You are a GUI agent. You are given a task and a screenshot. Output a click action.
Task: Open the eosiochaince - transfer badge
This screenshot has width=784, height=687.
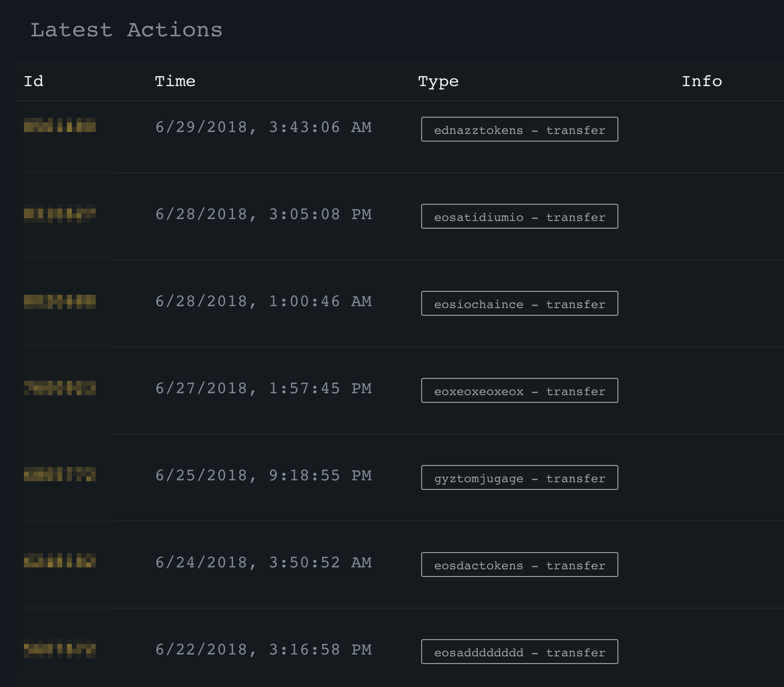coord(519,303)
